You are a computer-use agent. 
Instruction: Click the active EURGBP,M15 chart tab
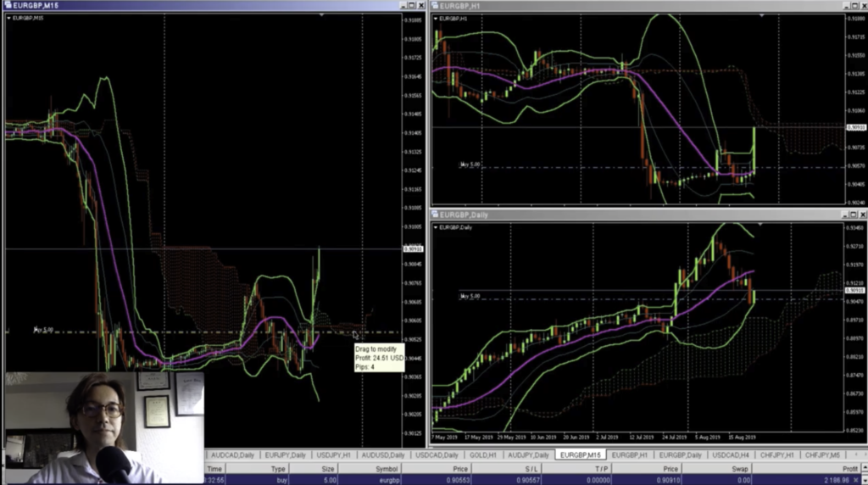point(580,455)
